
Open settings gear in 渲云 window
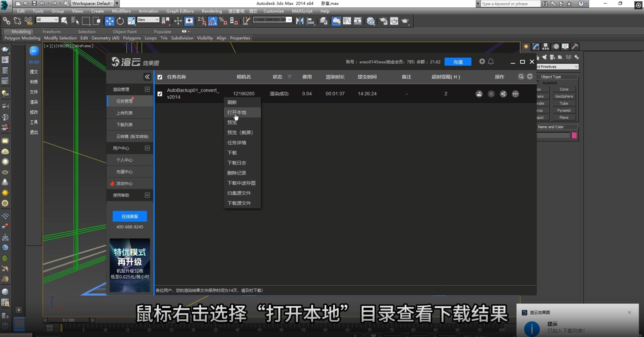click(482, 62)
